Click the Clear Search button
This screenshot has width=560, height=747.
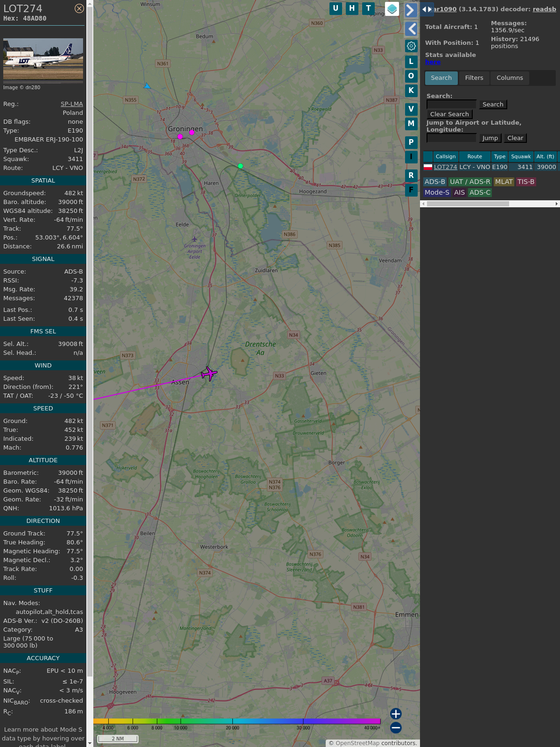(449, 114)
